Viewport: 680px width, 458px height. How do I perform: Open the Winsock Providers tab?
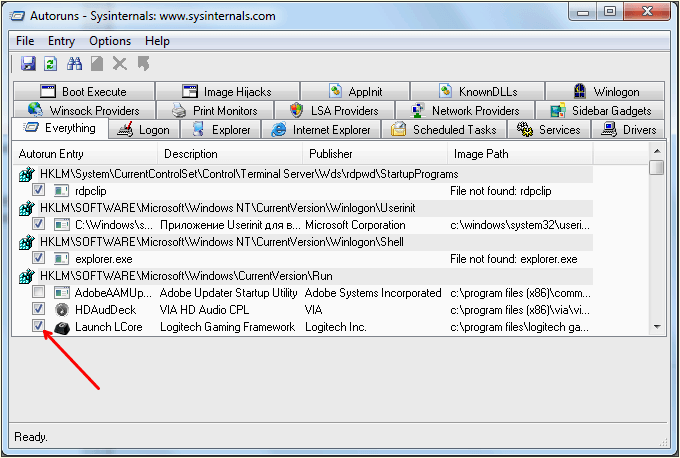[84, 110]
